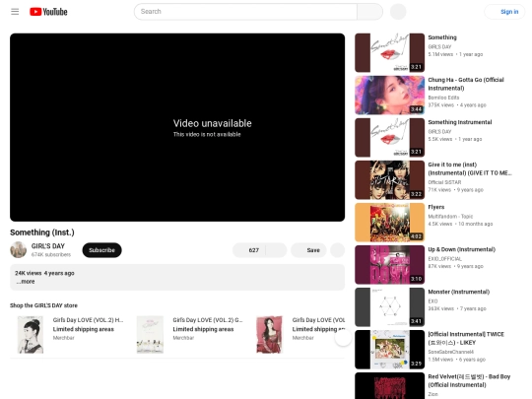The image size is (532, 399).
Task: Open more actions round button
Action: coord(337,250)
